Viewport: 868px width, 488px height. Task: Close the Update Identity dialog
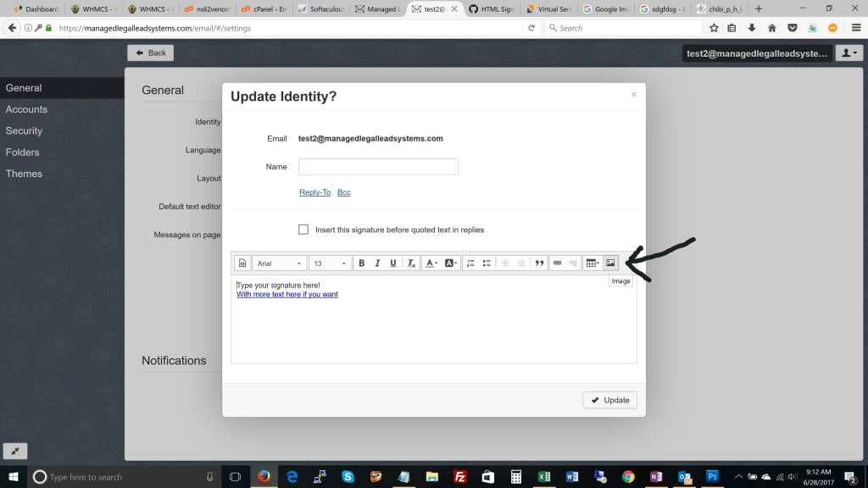pyautogui.click(x=634, y=95)
